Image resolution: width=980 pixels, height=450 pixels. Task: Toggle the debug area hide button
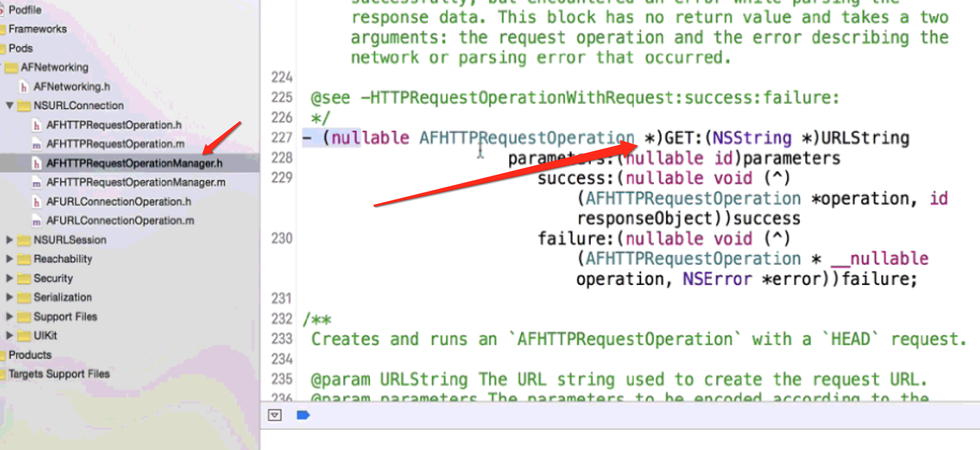275,415
